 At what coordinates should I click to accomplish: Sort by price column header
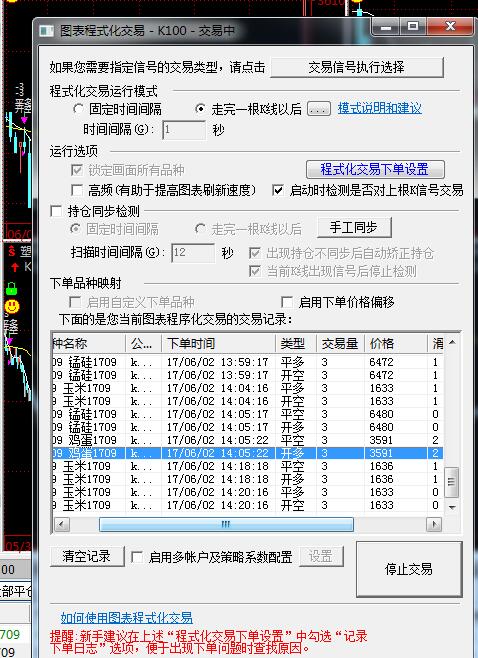[x=395, y=344]
